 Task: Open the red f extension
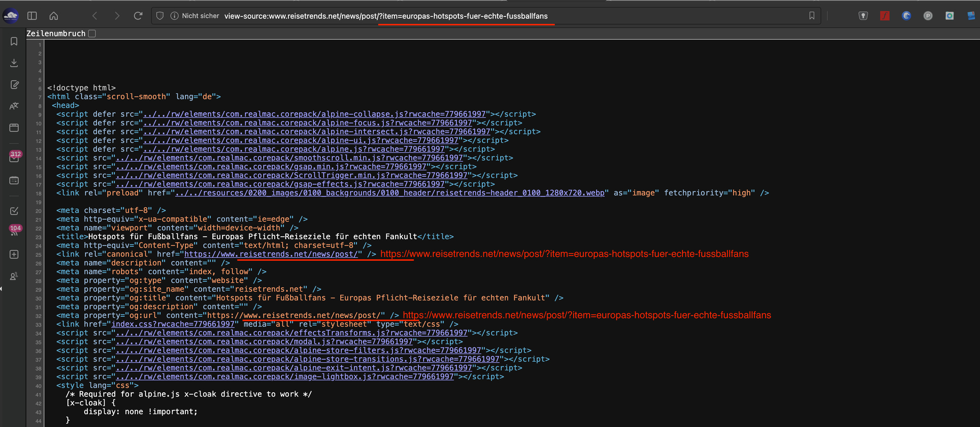coord(885,16)
